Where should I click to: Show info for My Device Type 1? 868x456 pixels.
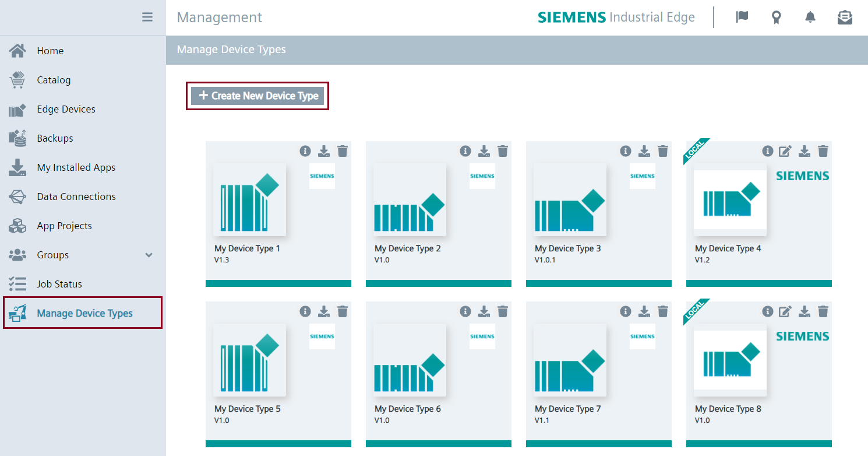[x=305, y=151]
